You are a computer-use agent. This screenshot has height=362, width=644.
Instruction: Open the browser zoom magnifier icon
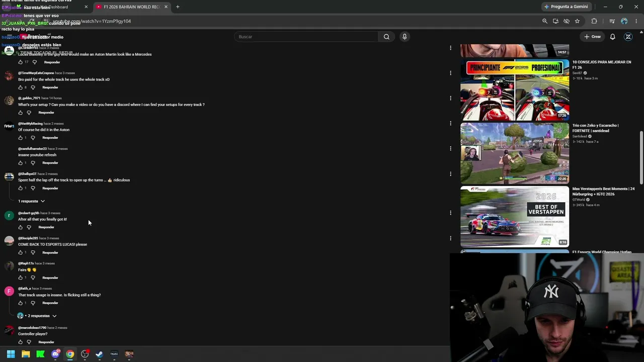click(545, 21)
